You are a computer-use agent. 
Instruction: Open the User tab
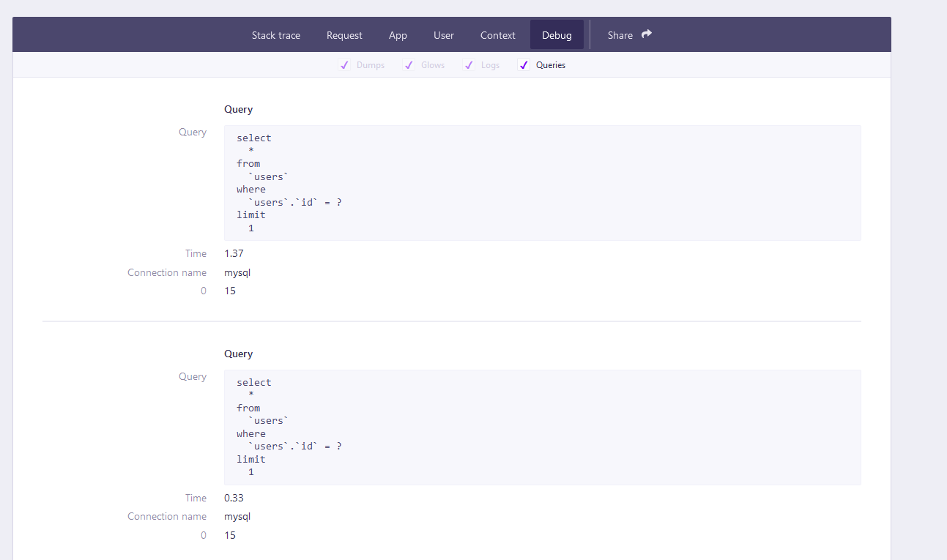(443, 34)
